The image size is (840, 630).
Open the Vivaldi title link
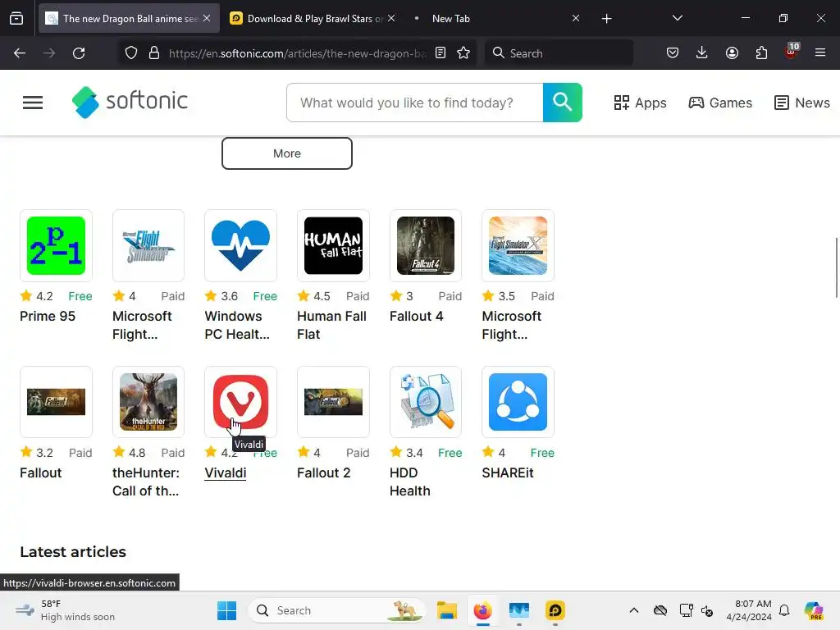tap(226, 473)
